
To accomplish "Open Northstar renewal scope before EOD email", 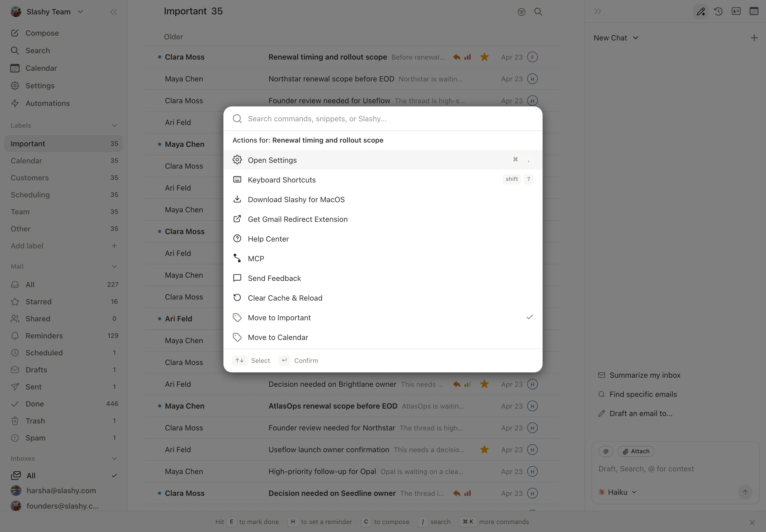I will pos(352,79).
